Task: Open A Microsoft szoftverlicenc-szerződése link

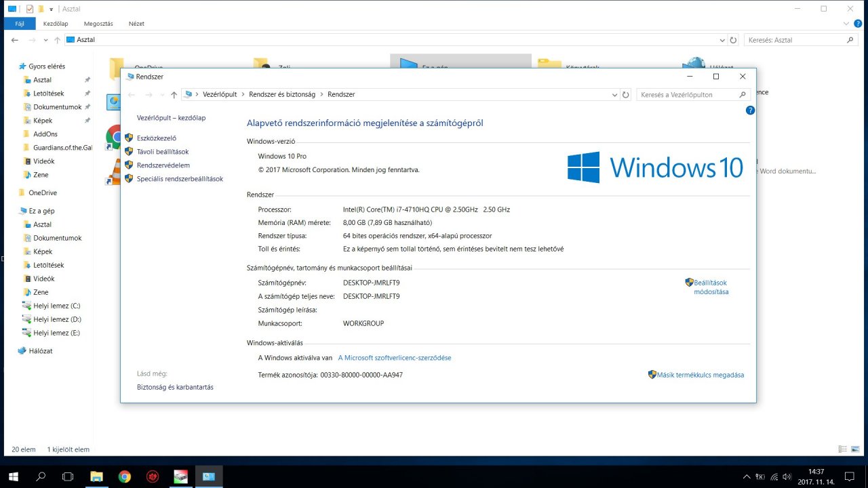Action: pos(395,358)
